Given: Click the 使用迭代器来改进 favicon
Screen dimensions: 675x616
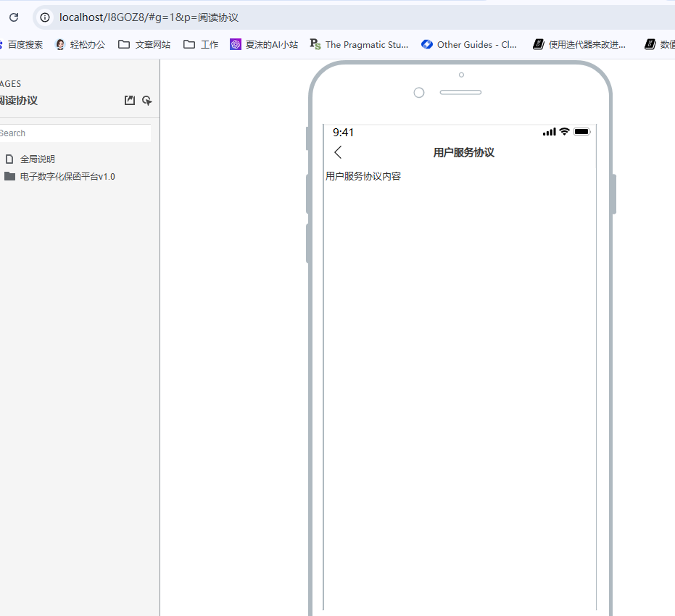Looking at the screenshot, I should click(539, 44).
